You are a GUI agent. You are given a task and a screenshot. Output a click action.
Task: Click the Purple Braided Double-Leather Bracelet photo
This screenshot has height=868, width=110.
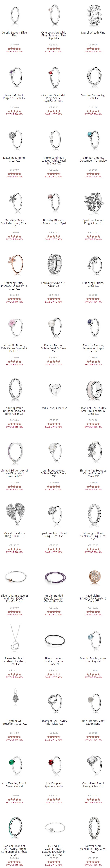click(x=53, y=578)
